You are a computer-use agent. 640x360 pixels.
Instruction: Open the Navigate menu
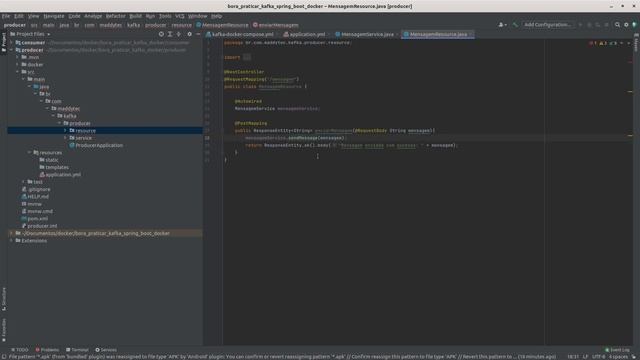click(x=54, y=16)
